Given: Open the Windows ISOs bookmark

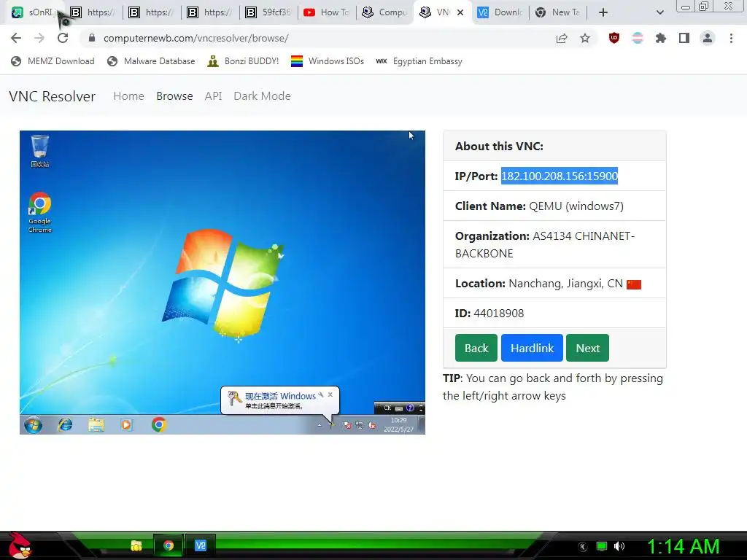Looking at the screenshot, I should click(328, 61).
